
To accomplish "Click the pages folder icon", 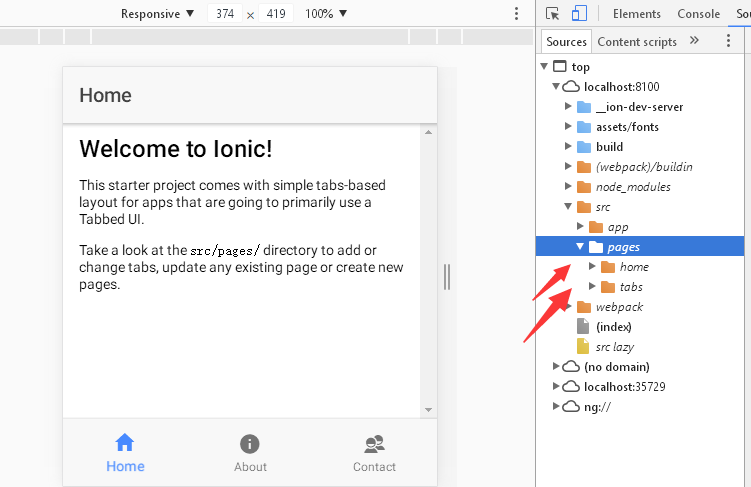I will pos(596,247).
